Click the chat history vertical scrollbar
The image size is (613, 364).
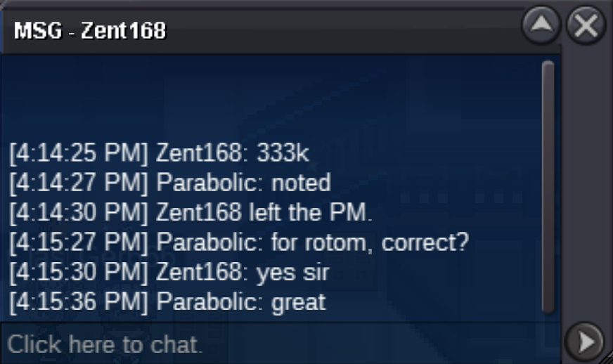pos(548,187)
